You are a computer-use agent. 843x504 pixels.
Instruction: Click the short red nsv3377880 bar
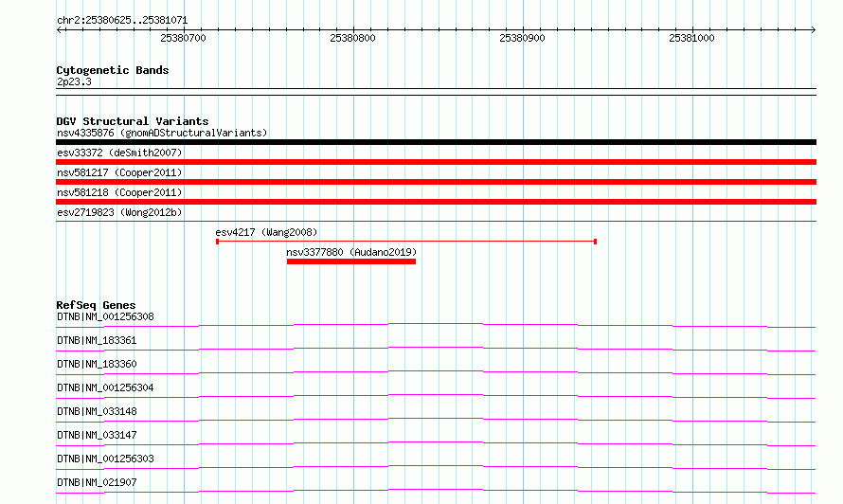351,261
